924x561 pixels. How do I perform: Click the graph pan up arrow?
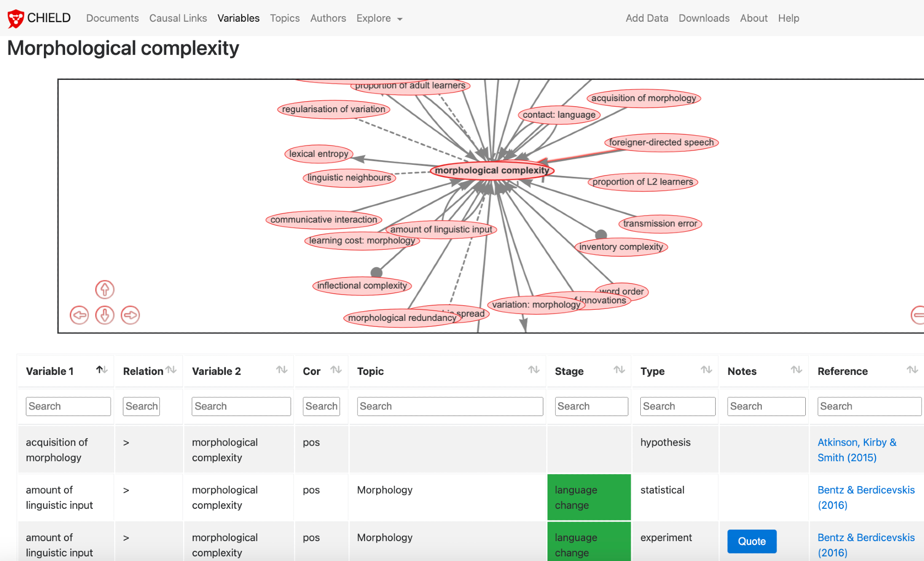(x=105, y=290)
